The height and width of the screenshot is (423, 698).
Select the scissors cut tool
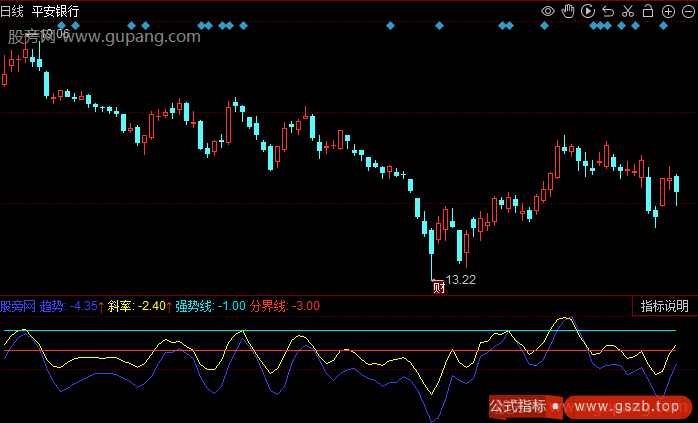point(627,11)
